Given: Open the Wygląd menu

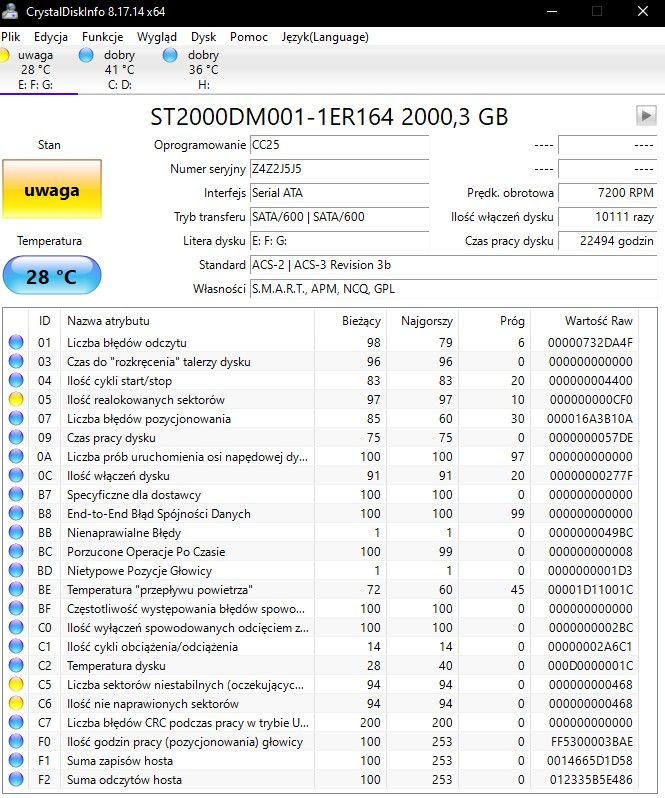Looking at the screenshot, I should tap(157, 37).
